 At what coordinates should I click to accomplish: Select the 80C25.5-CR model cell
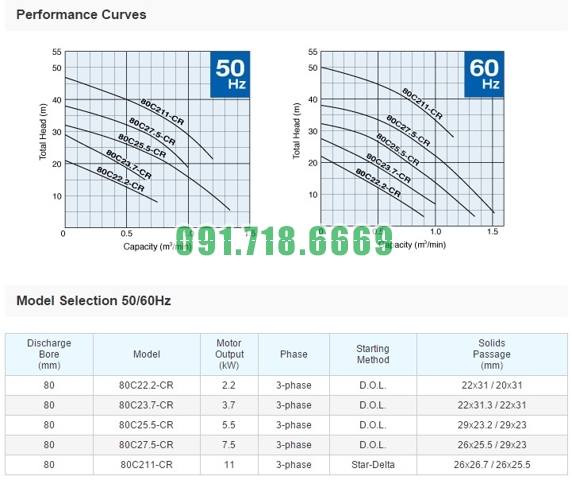coord(146,425)
